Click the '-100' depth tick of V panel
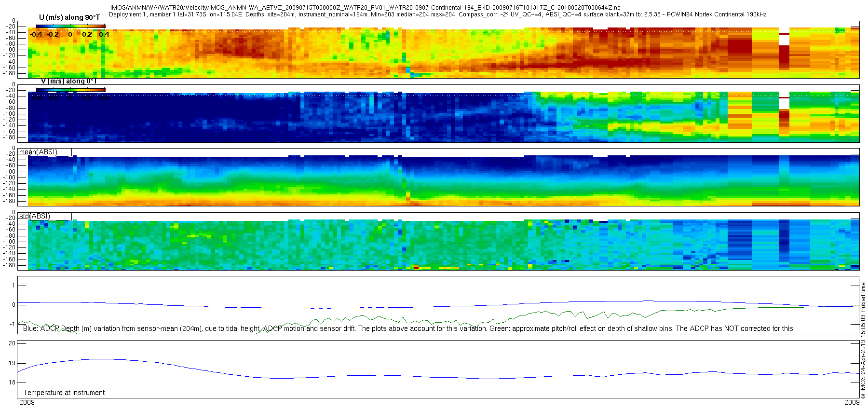This screenshot has height=410, width=868. tap(10, 114)
